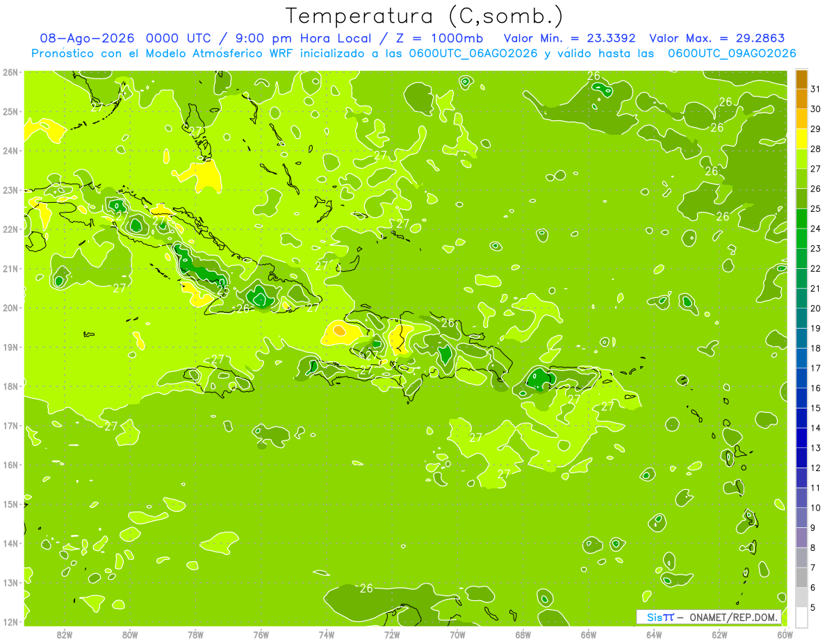Viewport: 834px width, 644px height.
Task: Click the yellow colorbar segment between 28 and 29
Action: click(x=801, y=139)
